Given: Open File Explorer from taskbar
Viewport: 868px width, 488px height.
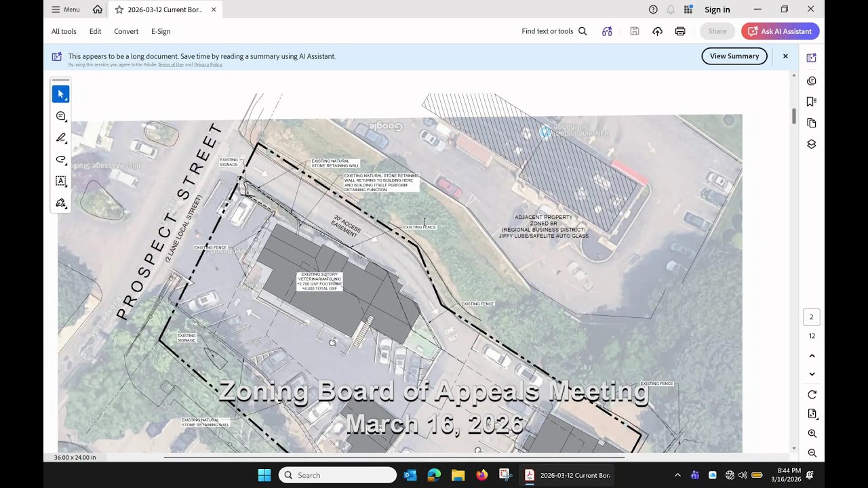Looking at the screenshot, I should click(458, 475).
